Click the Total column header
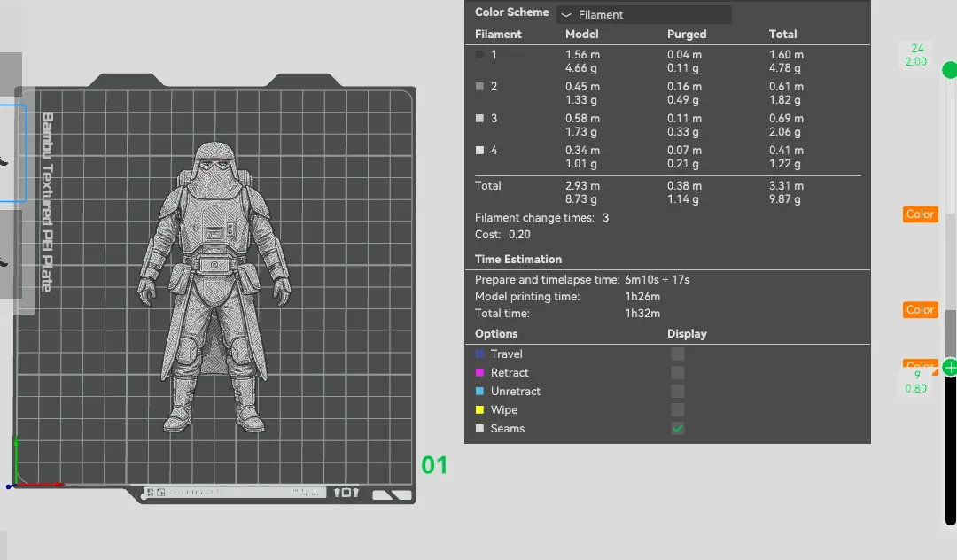The height and width of the screenshot is (560, 957). tap(782, 35)
